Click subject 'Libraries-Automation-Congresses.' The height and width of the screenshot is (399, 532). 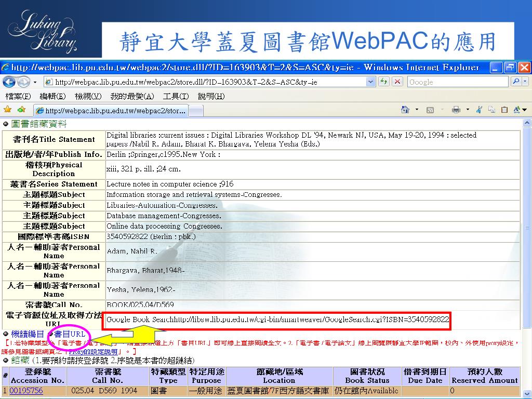(x=162, y=205)
